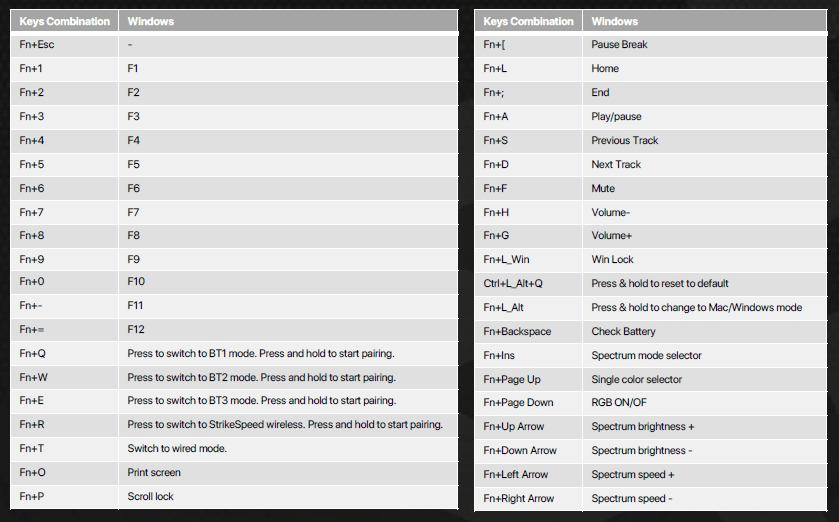Click the "Spectrum brightness +" entry
The image size is (839, 522).
(x=642, y=427)
